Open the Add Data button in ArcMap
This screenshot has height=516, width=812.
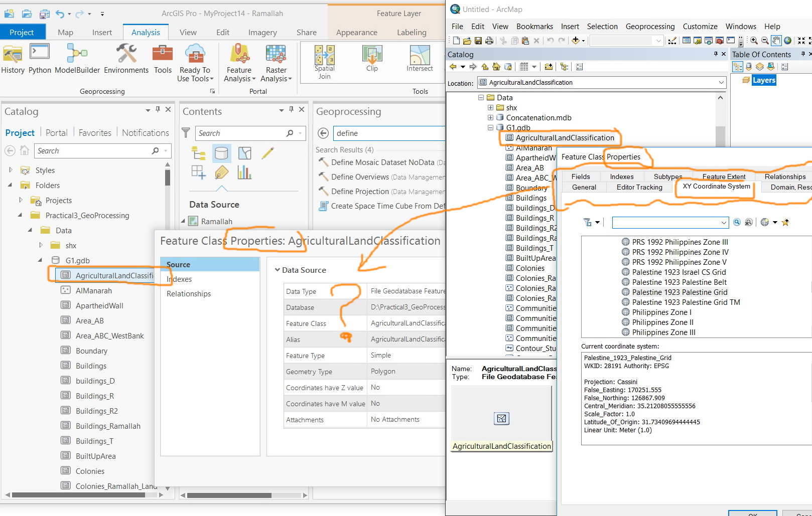(576, 41)
